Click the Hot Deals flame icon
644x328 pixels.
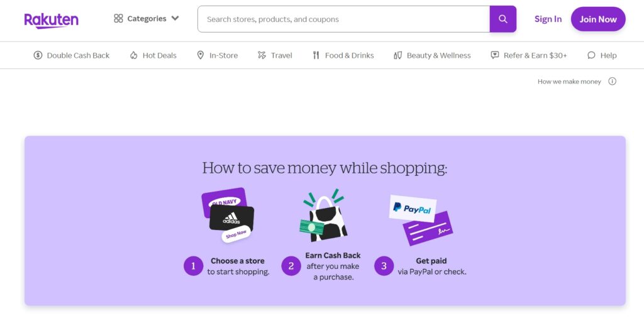(133, 55)
